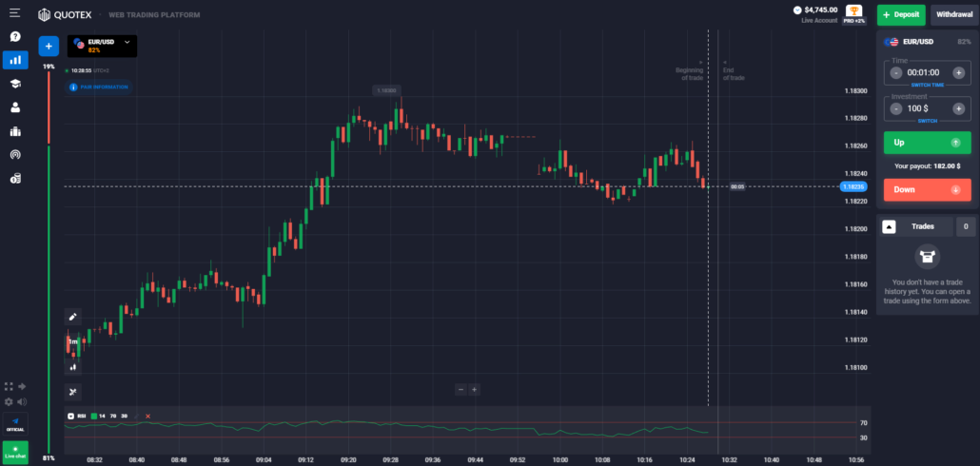Collapse the Trades panel header
Screen dimensions: 980x466
pyautogui.click(x=890, y=226)
